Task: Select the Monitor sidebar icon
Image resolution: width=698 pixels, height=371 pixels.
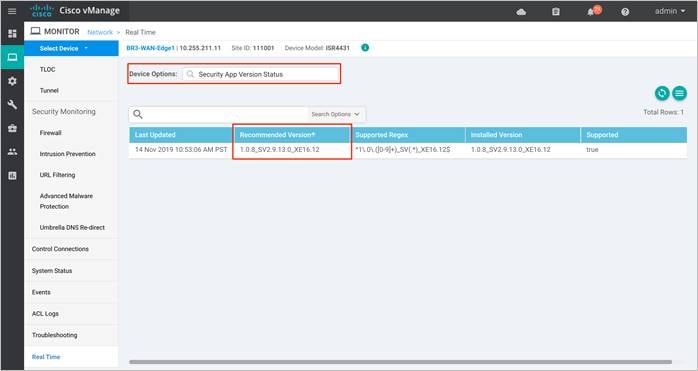Action: coord(12,57)
